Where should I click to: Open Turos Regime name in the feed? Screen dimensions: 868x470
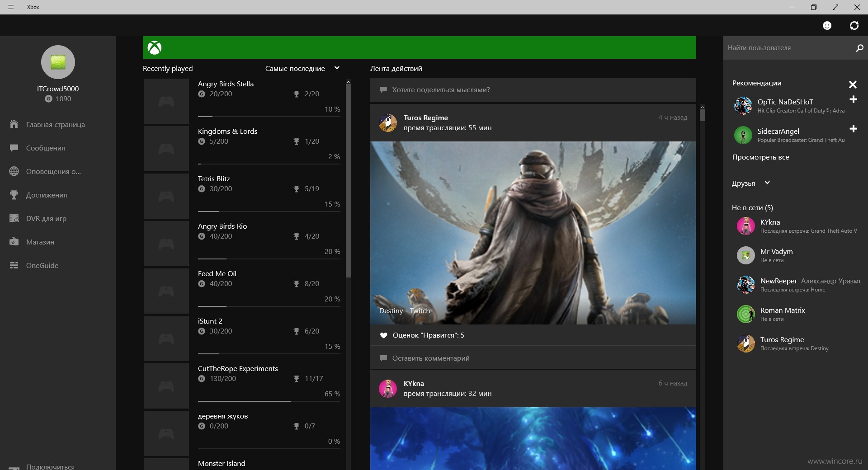[x=425, y=117]
